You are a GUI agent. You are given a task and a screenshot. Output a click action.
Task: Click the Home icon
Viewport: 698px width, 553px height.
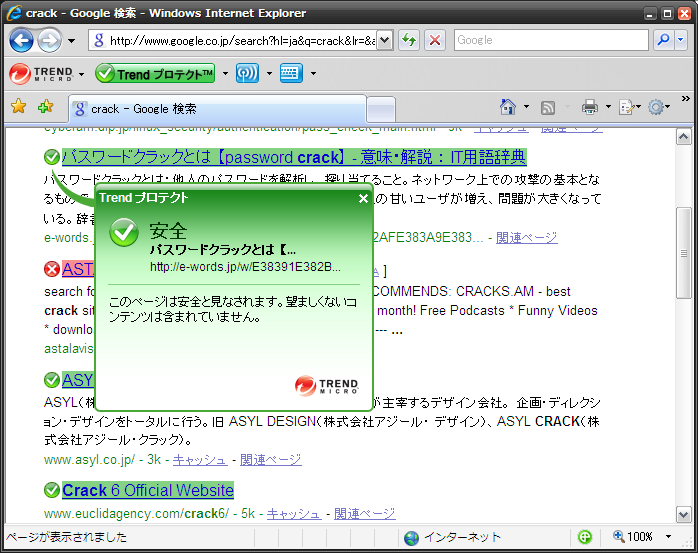tap(508, 107)
